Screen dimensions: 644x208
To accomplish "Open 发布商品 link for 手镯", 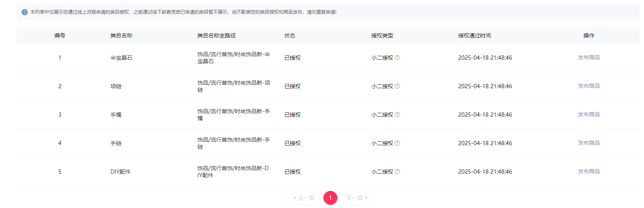I will point(589,114).
